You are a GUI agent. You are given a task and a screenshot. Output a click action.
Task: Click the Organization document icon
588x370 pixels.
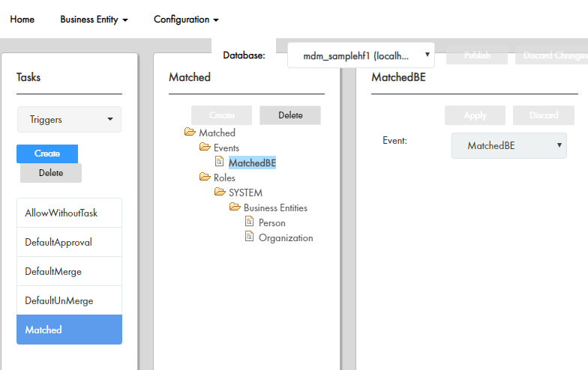pyautogui.click(x=249, y=237)
